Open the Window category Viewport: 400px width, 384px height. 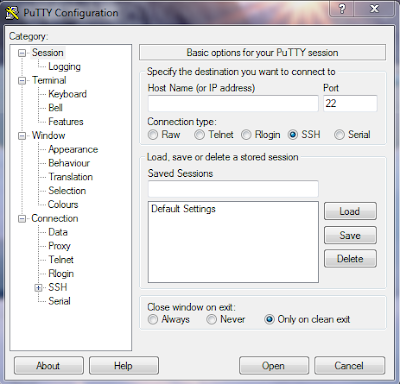click(48, 136)
